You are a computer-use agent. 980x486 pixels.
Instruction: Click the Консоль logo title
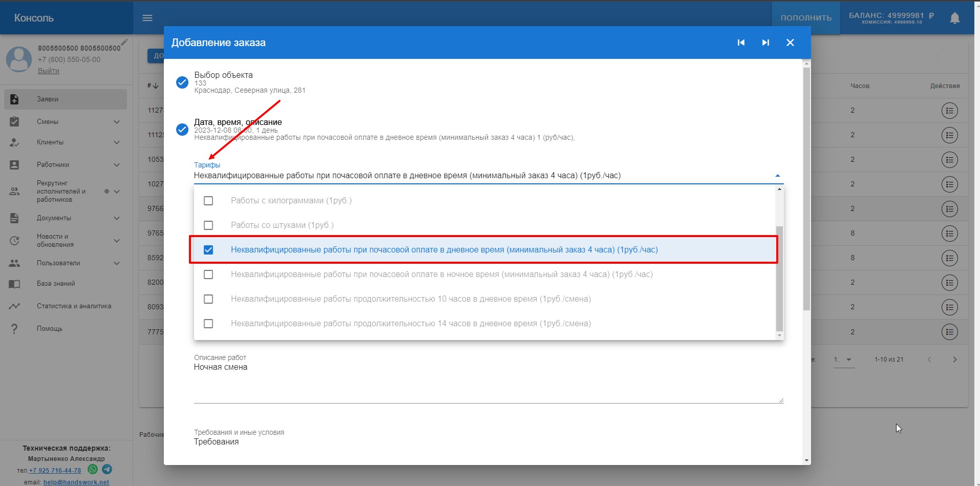coord(34,18)
